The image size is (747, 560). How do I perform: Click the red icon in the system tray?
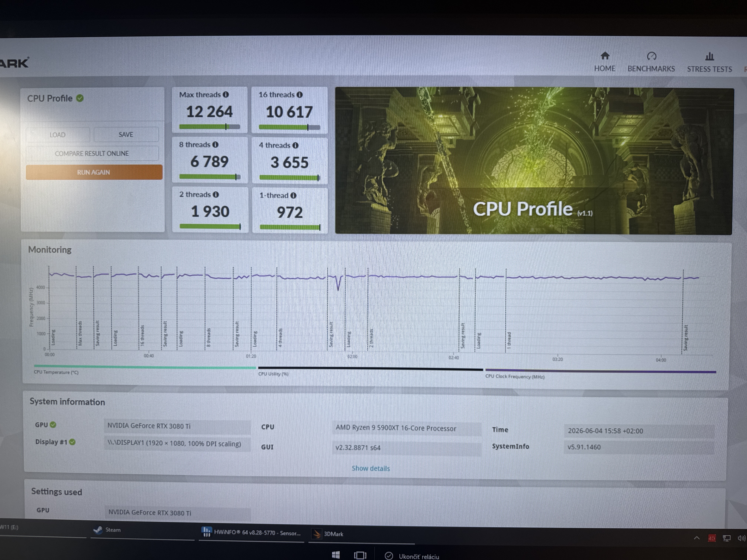[712, 538]
